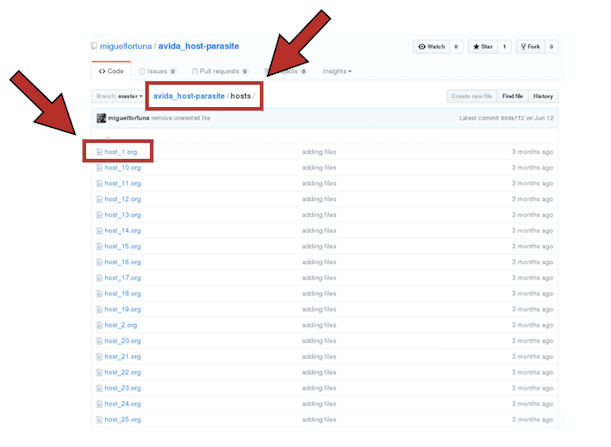
Task: Open the file host_16.org
Action: pyautogui.click(x=123, y=262)
